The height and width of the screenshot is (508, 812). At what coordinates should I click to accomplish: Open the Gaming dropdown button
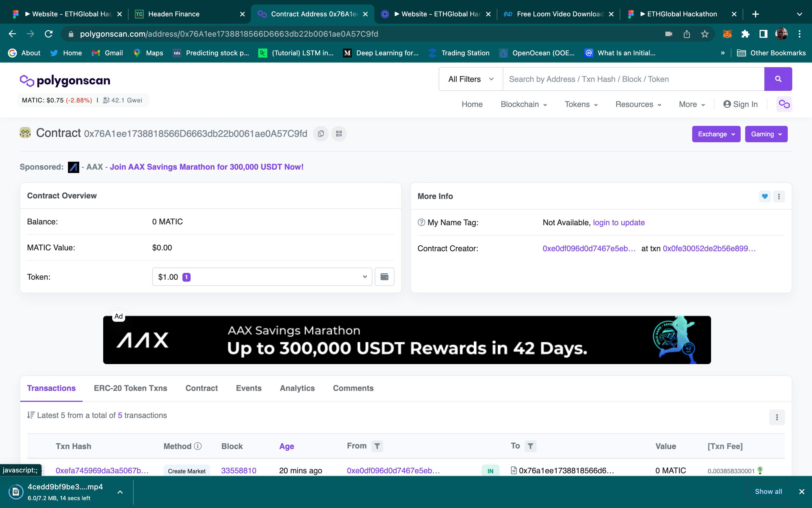click(766, 134)
